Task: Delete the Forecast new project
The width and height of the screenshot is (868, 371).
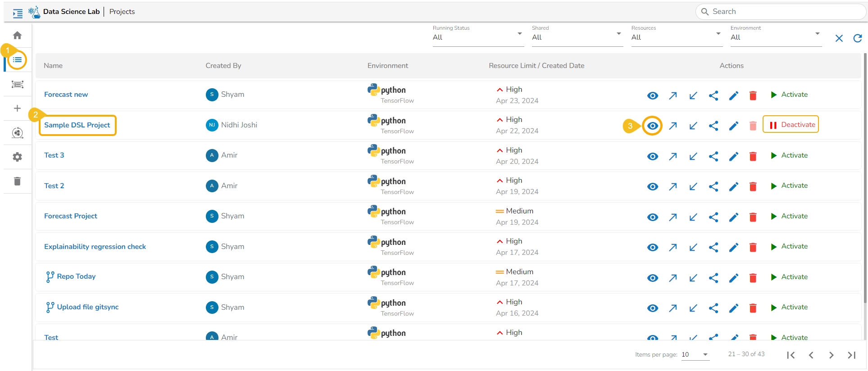Action: 753,95
